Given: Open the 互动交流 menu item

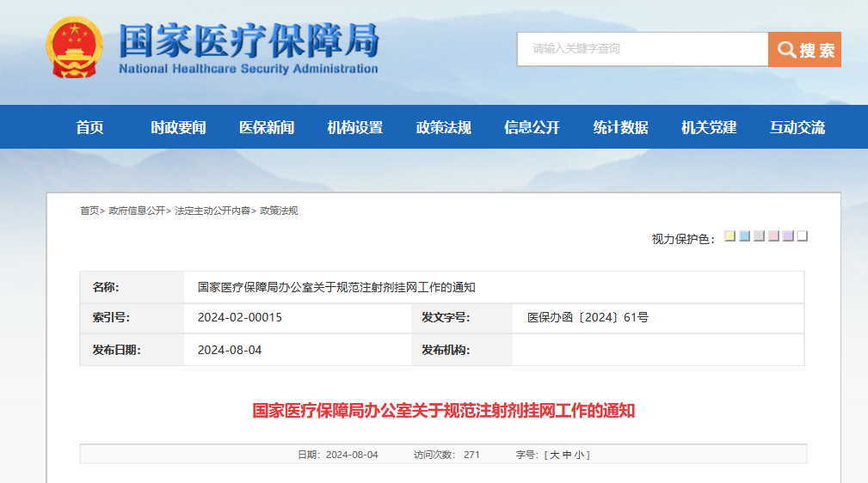Looking at the screenshot, I should (797, 127).
